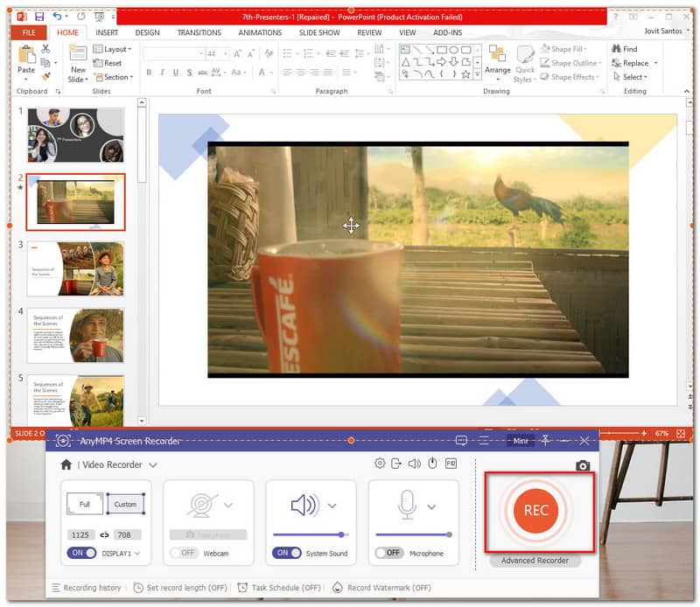Turn off the DISPLAY1 toggle
The image size is (700, 607).
[81, 554]
